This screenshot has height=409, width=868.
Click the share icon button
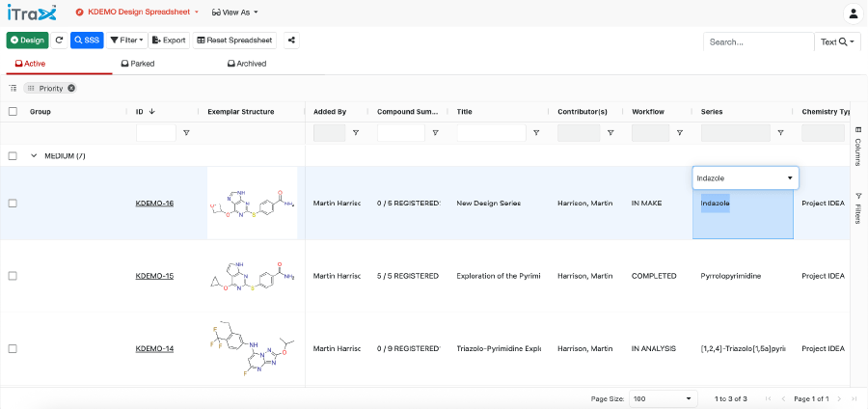pyautogui.click(x=291, y=41)
